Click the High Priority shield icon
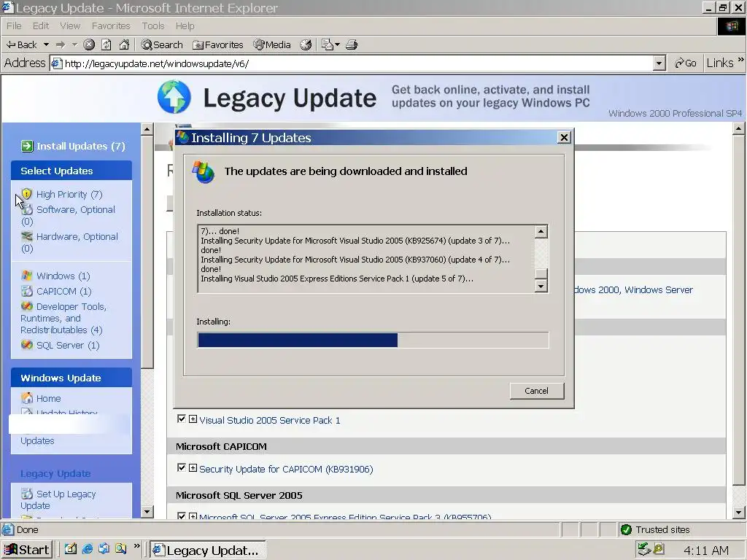Screen dimensions: 747x560 tap(27, 194)
